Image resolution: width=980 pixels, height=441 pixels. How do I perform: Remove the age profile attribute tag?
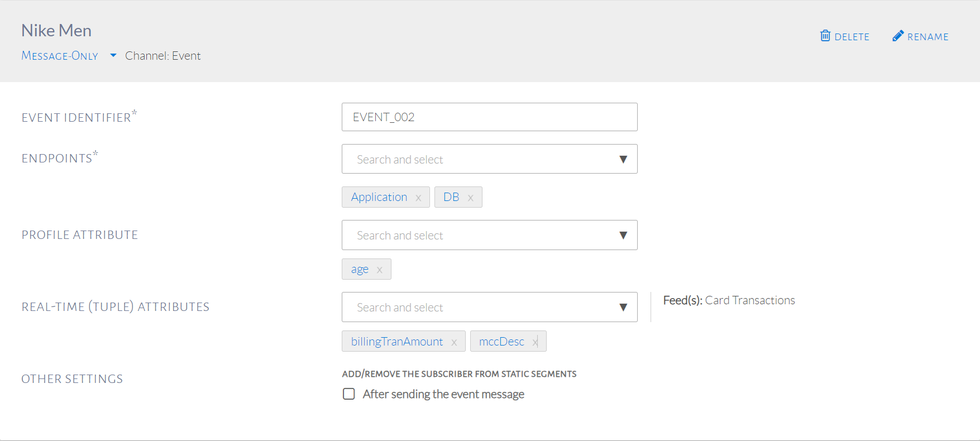[x=379, y=270]
